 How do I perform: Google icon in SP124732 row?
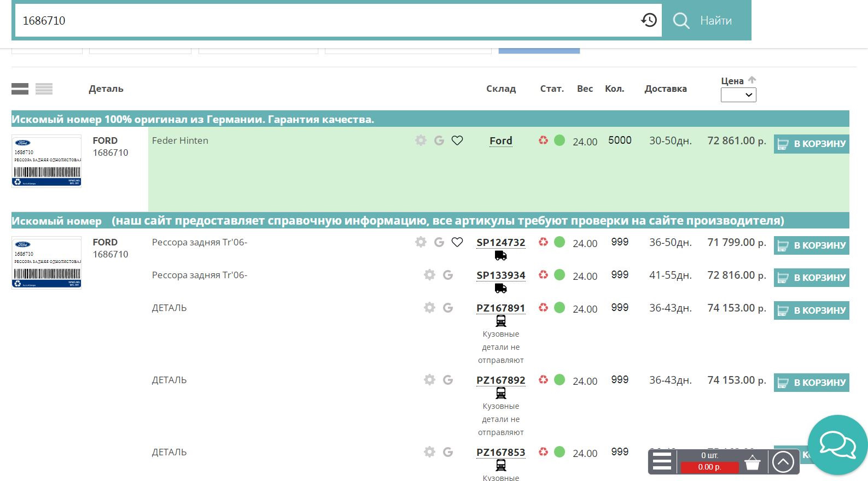coord(439,242)
